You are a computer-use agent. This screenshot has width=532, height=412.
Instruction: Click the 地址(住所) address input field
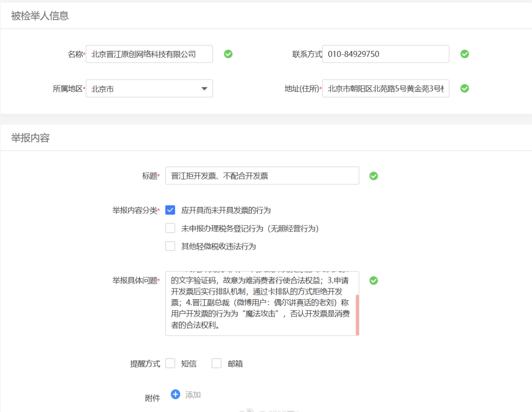pos(385,89)
